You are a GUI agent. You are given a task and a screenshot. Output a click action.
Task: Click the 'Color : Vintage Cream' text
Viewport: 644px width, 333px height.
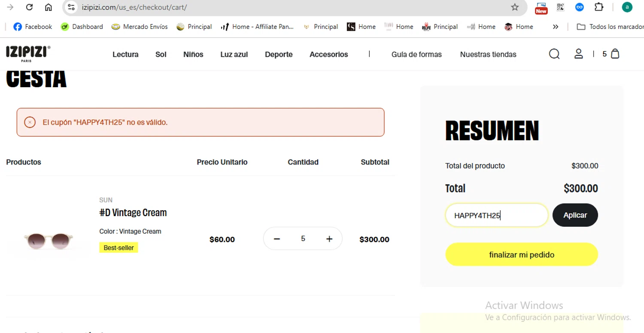point(130,231)
